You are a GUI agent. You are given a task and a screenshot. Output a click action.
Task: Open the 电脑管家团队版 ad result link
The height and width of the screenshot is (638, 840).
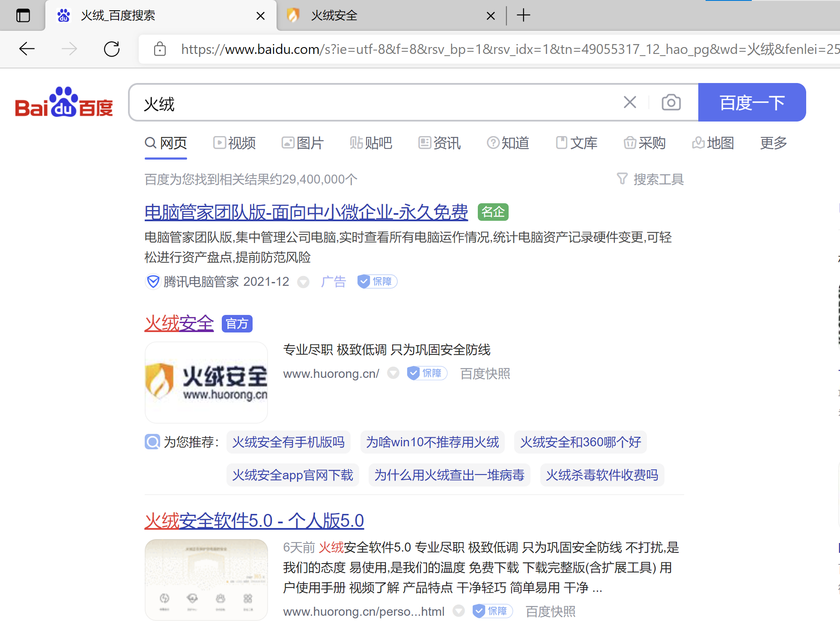306,212
